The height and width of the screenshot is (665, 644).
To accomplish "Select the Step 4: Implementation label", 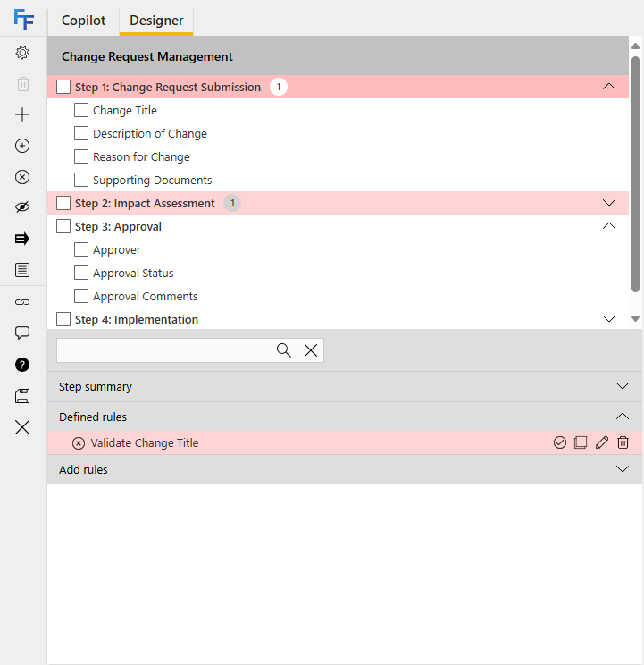I will (x=137, y=320).
